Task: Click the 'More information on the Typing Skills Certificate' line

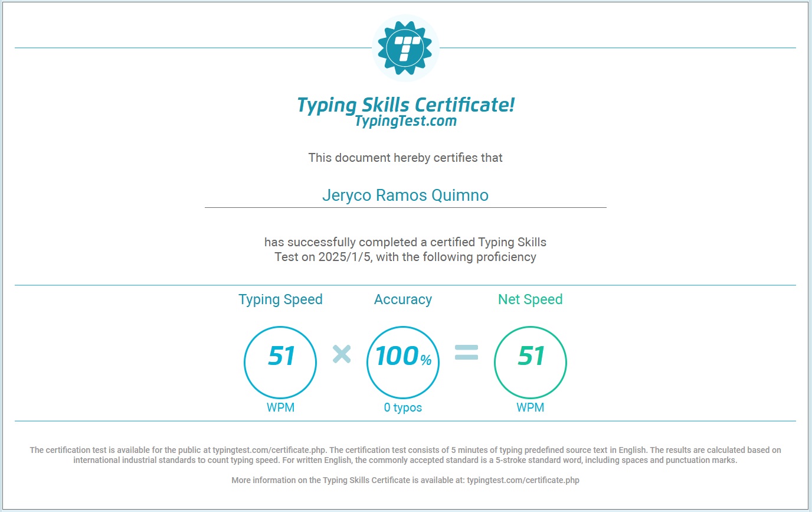Action: 405,480
